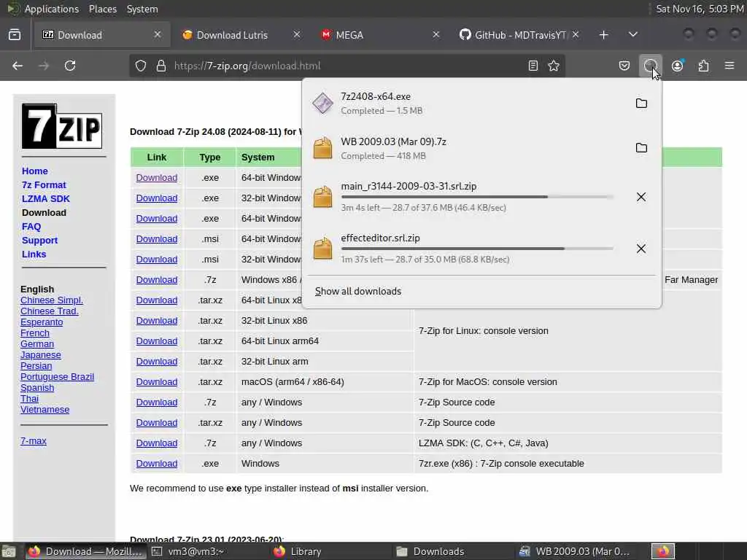Download the LZMA SDK .7z package
Image resolution: width=747 pixels, height=560 pixels.
[157, 443]
